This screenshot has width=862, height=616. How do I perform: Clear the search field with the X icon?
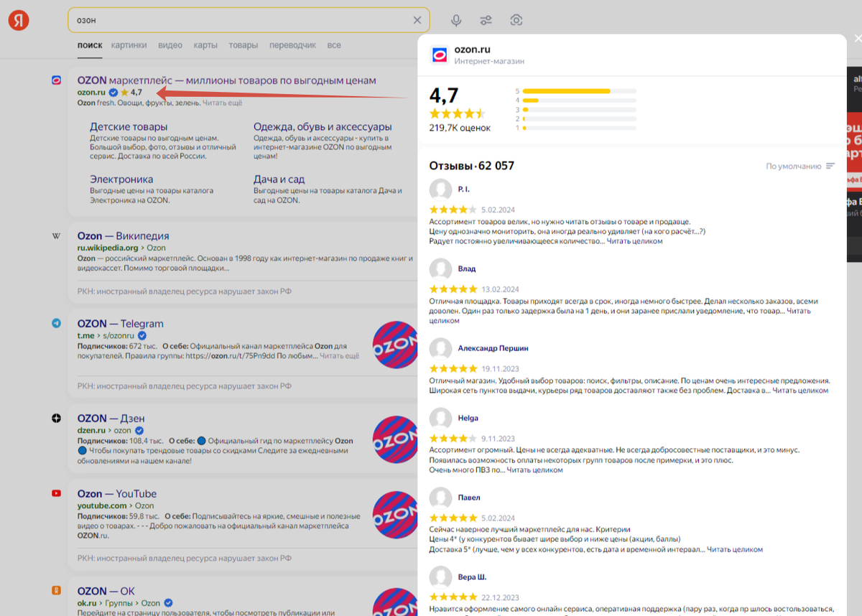pos(417,20)
